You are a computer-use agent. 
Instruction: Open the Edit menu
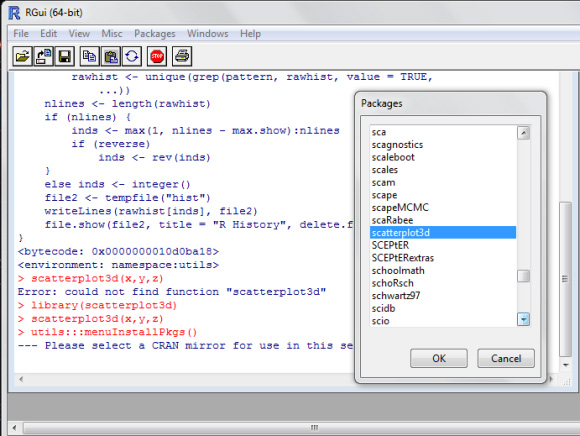click(x=48, y=34)
